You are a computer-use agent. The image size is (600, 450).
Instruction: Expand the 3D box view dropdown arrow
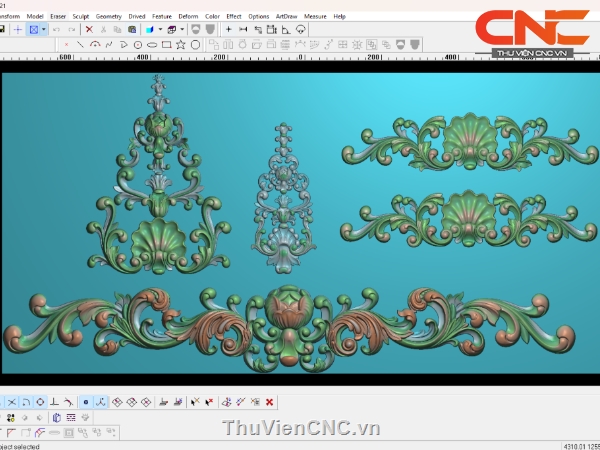point(183,30)
